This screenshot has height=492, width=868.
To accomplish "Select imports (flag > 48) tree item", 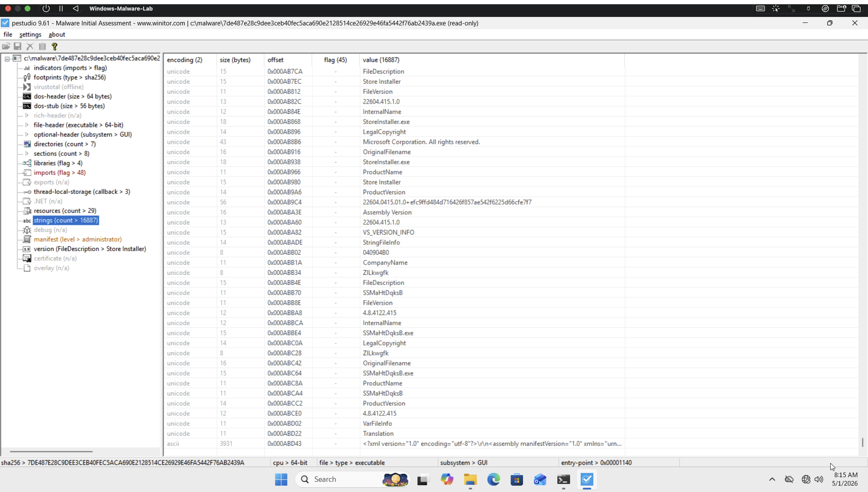I will [x=60, y=173].
